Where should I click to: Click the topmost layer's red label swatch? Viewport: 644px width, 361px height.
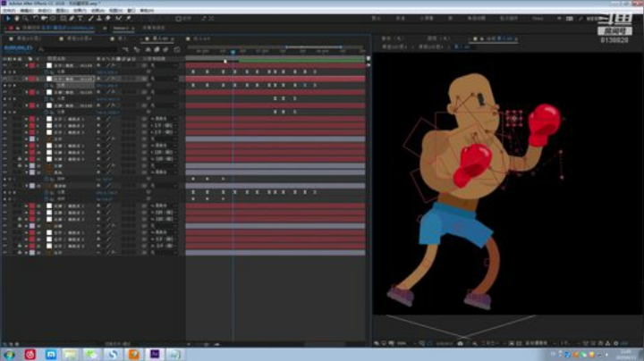pyautogui.click(x=32, y=65)
